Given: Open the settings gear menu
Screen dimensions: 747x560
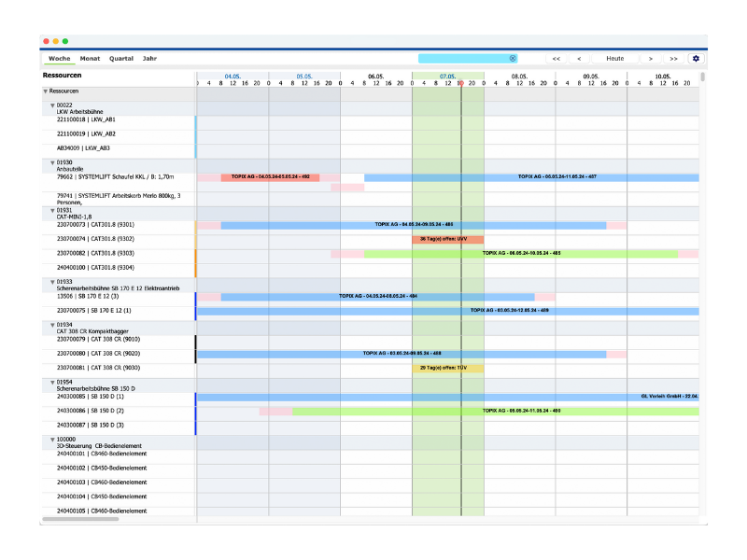Looking at the screenshot, I should tap(695, 58).
